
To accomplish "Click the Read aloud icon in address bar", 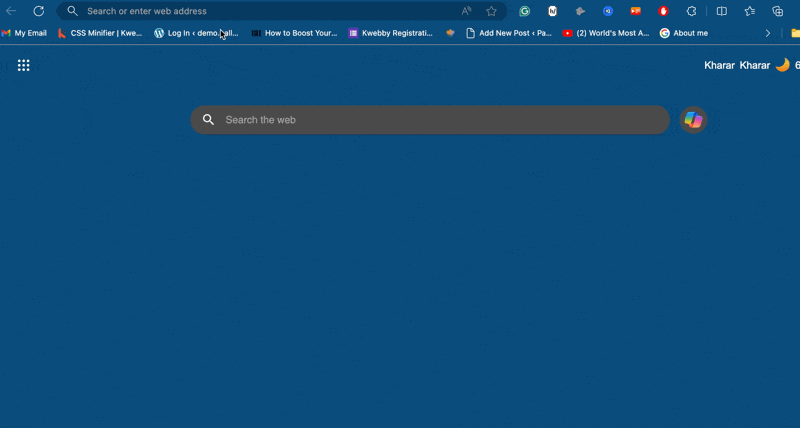I will [466, 11].
